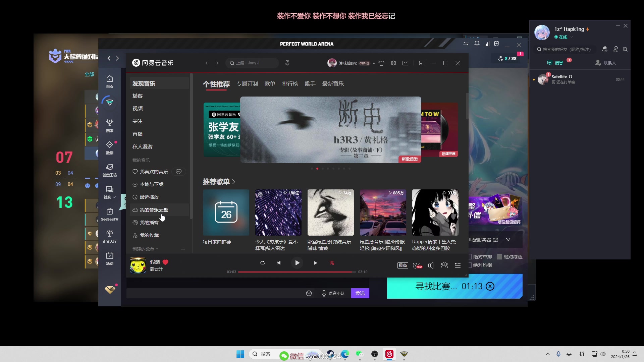Open the 极高 sound quality selector
The height and width of the screenshot is (362, 644).
[x=403, y=265]
